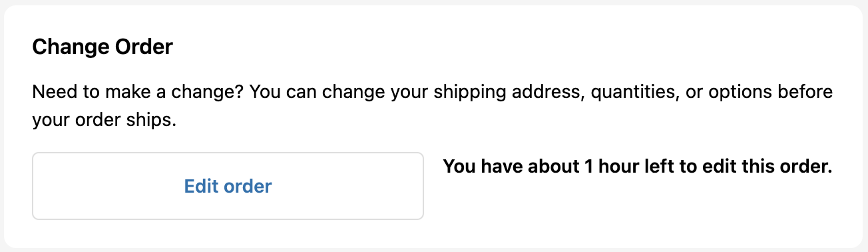
Task: Click the blue 'Edit order' label text
Action: (228, 186)
